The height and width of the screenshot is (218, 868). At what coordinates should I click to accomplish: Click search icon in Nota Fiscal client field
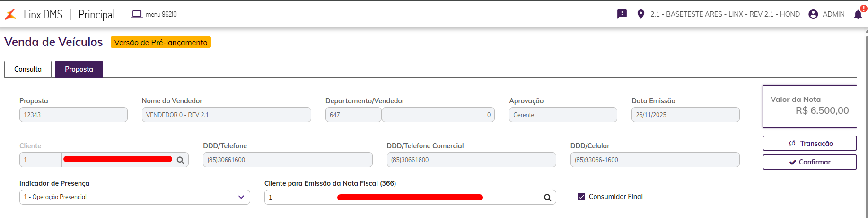(547, 198)
